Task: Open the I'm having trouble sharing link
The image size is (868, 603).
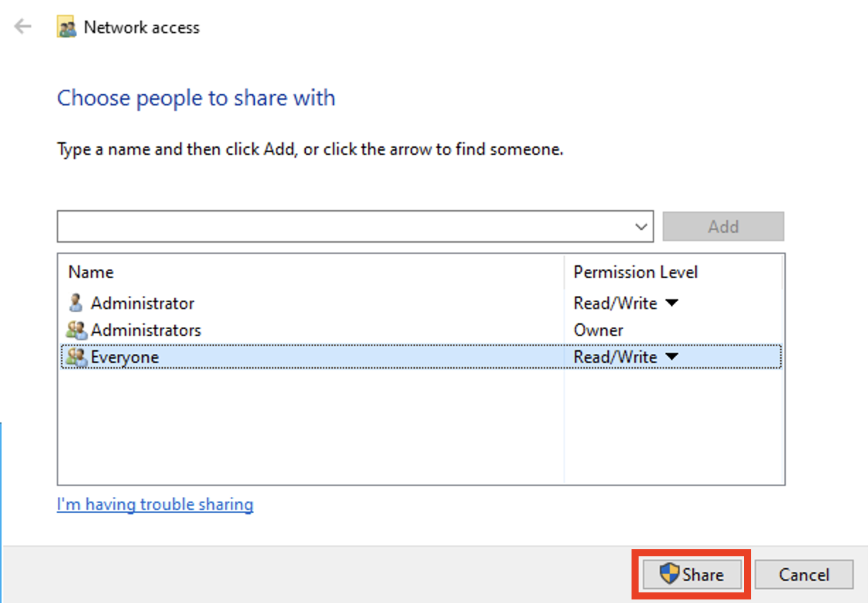Action: (155, 505)
